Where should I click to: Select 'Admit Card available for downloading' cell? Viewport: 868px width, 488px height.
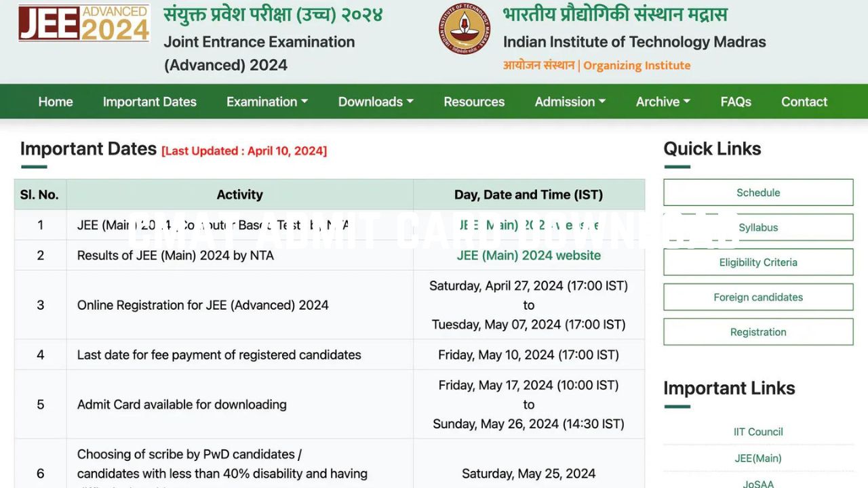[x=240, y=405]
